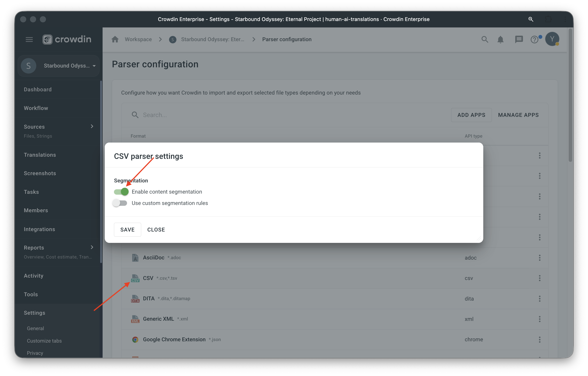The image size is (588, 376).
Task: Click the Format column header
Action: (x=138, y=136)
